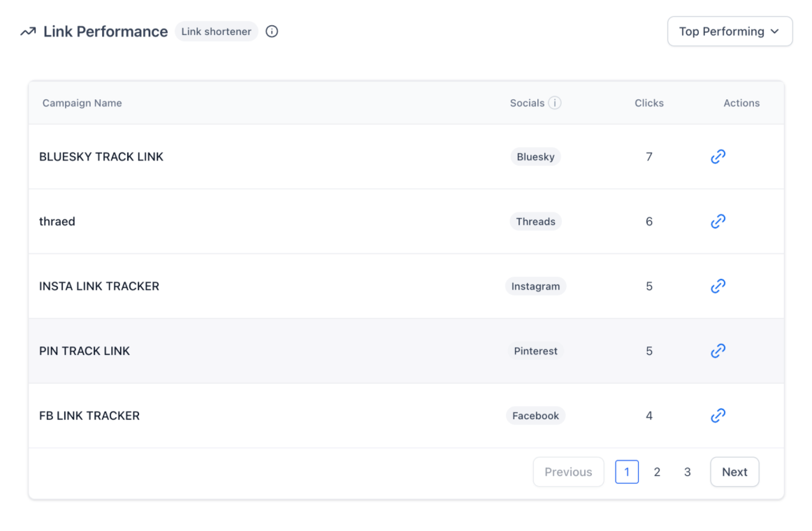Click the Threads social tag
The height and width of the screenshot is (531, 812).
(x=535, y=221)
